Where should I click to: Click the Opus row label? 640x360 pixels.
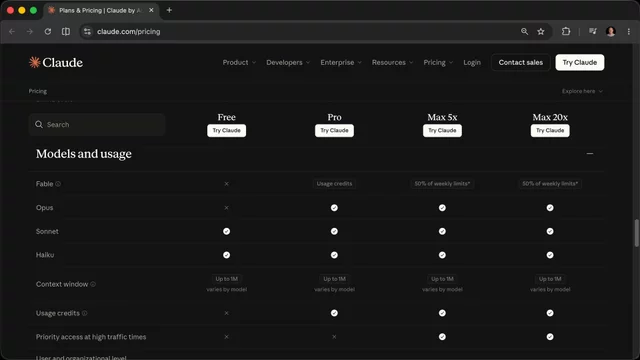click(x=44, y=208)
